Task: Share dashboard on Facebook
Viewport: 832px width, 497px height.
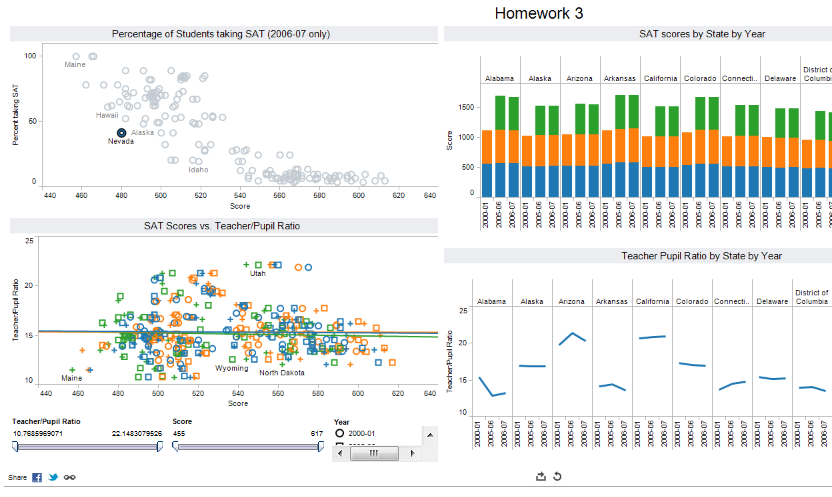Action: [x=37, y=478]
